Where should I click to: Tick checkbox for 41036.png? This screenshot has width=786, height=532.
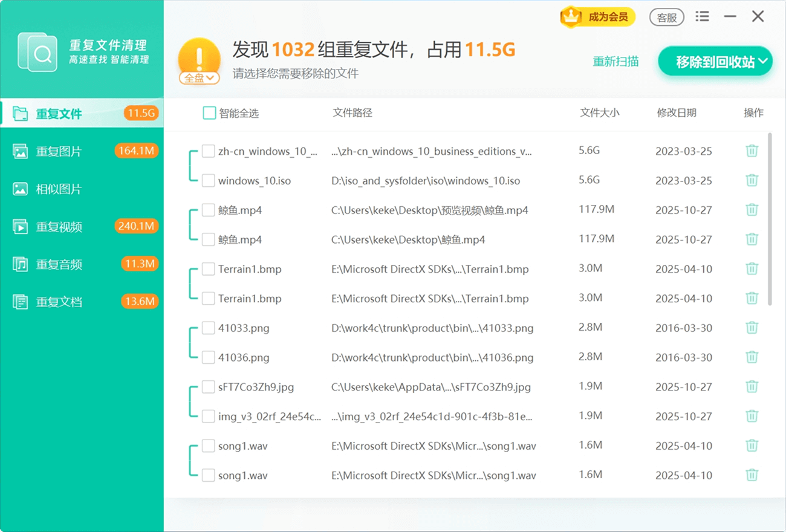point(209,357)
